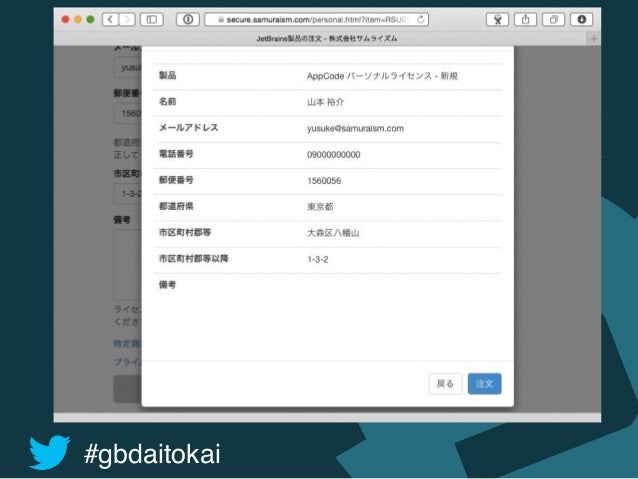Click the product value AppCode パーソナルライセンス - 新規
The width and height of the screenshot is (638, 479).
click(382, 76)
